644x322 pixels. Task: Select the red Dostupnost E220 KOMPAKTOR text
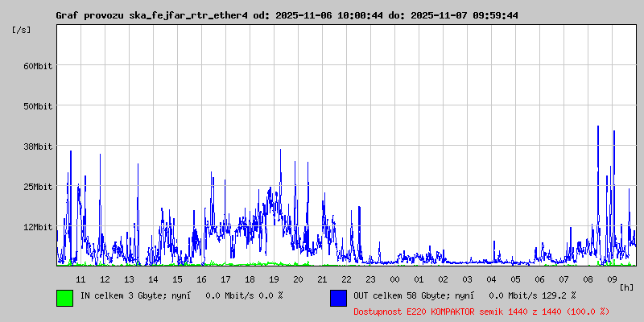(x=481, y=311)
